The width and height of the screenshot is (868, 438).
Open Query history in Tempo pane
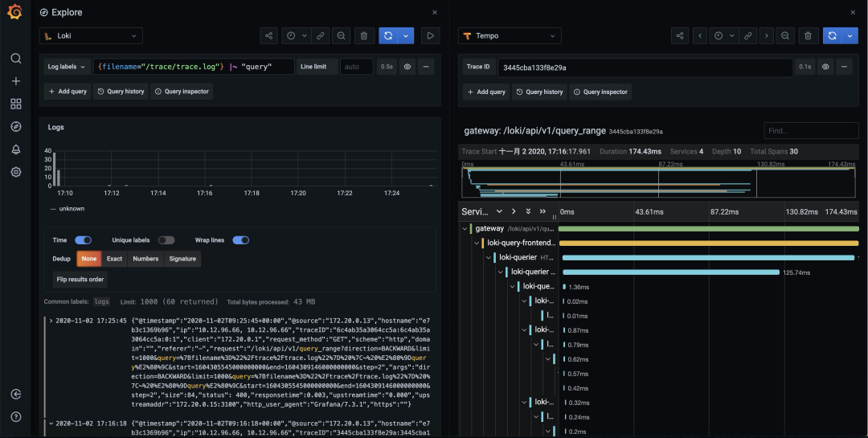[x=539, y=92]
